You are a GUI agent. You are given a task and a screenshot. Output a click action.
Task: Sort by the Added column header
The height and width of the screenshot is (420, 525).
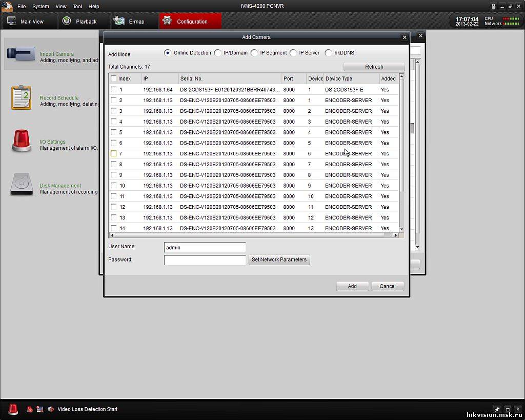389,78
